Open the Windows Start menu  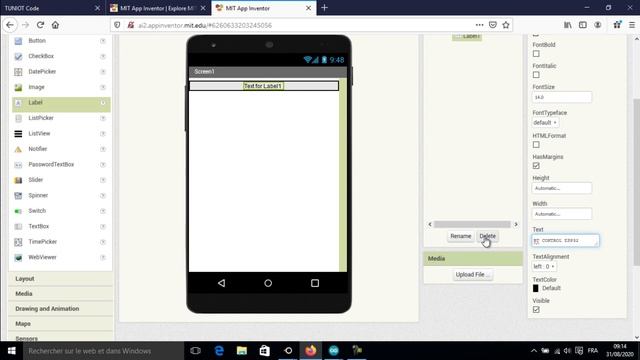pos(11,351)
